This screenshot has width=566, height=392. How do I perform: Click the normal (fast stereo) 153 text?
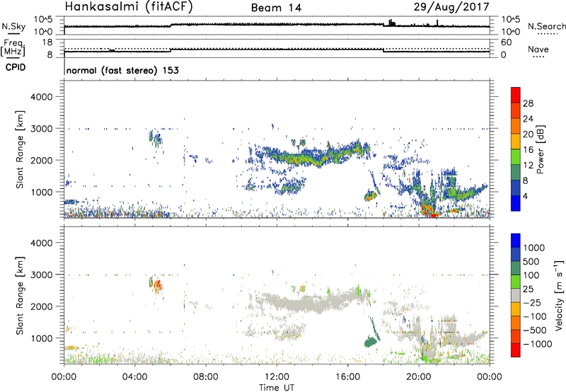122,70
